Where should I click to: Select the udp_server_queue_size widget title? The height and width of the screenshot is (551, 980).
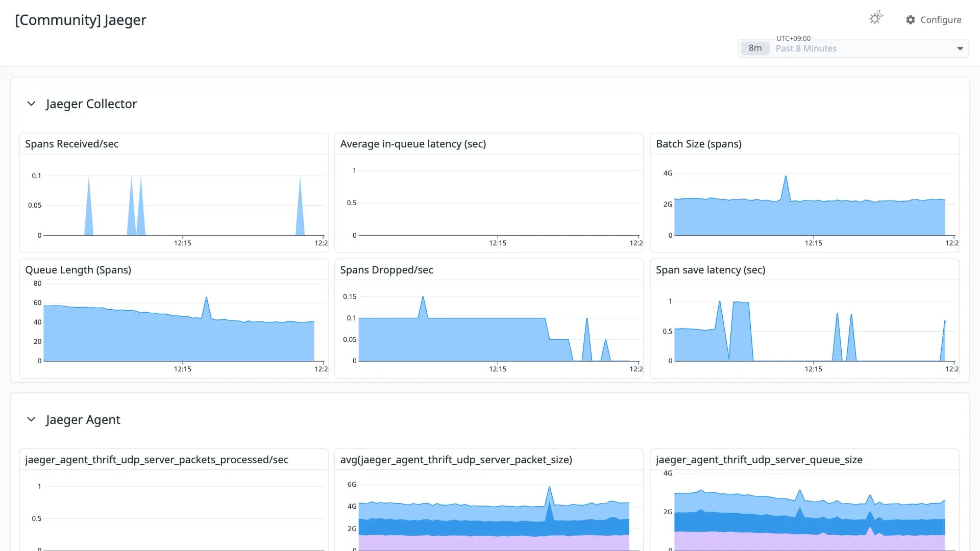(759, 460)
